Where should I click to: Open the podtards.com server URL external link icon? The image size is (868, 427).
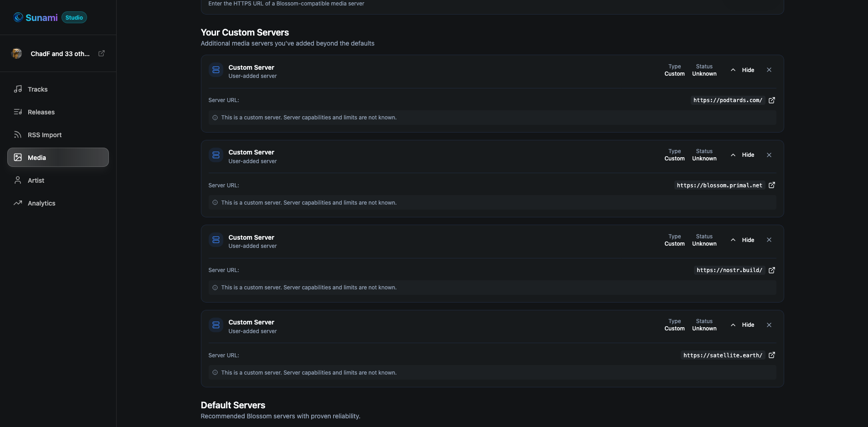click(771, 100)
